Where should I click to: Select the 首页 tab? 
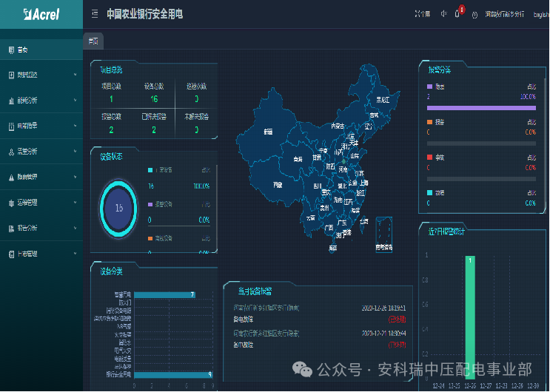click(93, 41)
